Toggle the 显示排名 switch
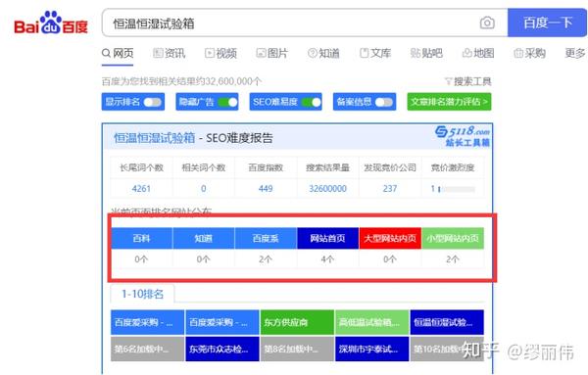This screenshot has width=588, height=375. point(152,102)
